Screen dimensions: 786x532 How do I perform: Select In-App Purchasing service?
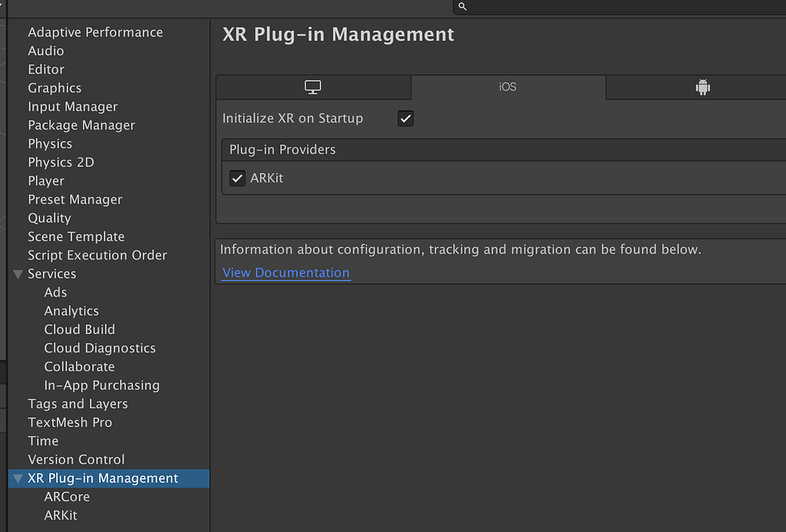(x=102, y=385)
